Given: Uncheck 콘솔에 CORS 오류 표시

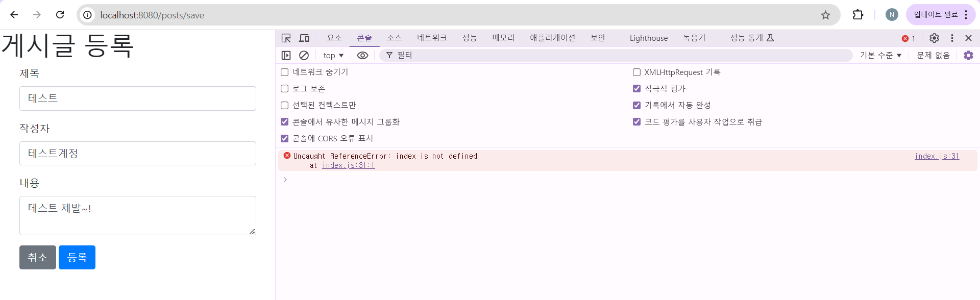Looking at the screenshot, I should click(285, 139).
